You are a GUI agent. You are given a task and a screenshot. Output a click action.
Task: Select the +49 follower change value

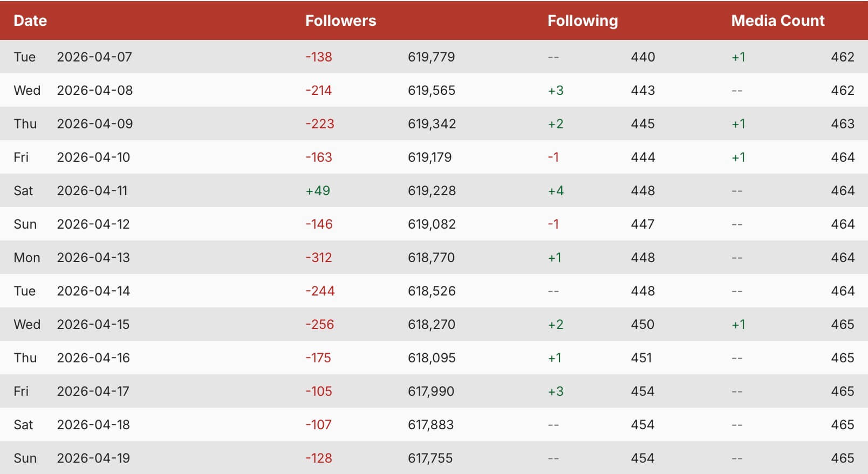point(318,190)
